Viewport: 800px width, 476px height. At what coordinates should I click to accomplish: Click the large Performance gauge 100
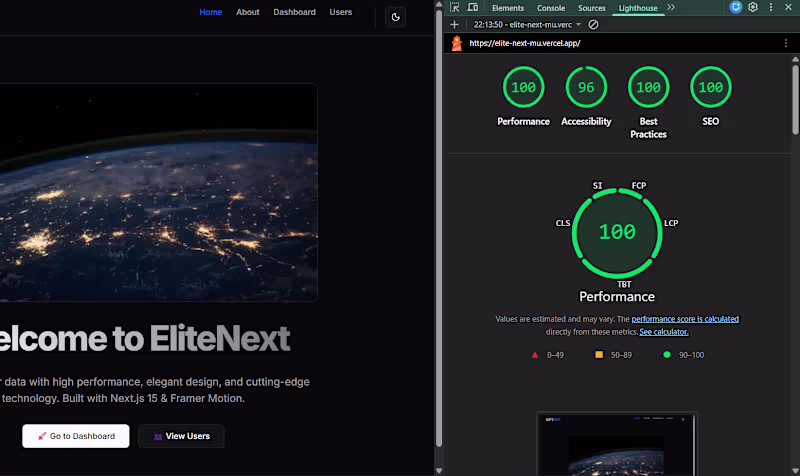coord(617,233)
